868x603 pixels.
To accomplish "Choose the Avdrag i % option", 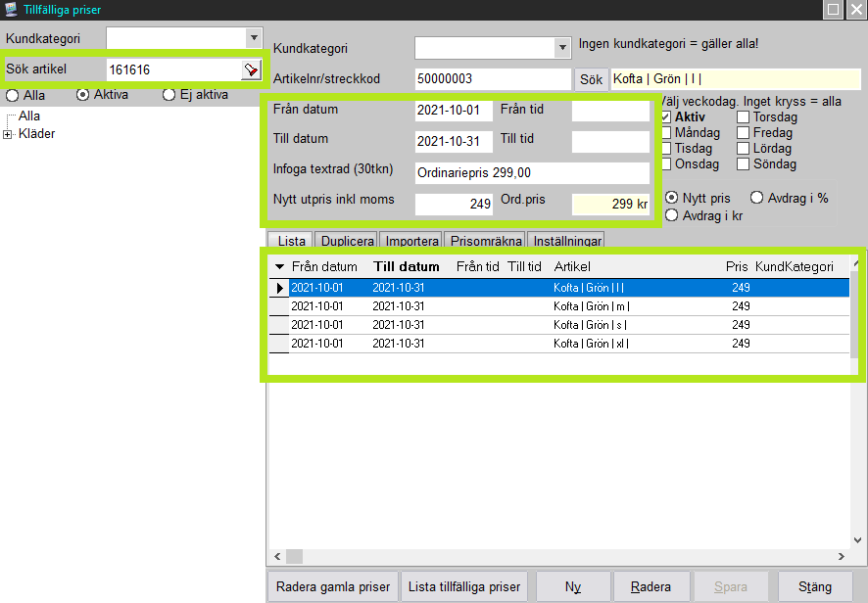I will click(756, 198).
